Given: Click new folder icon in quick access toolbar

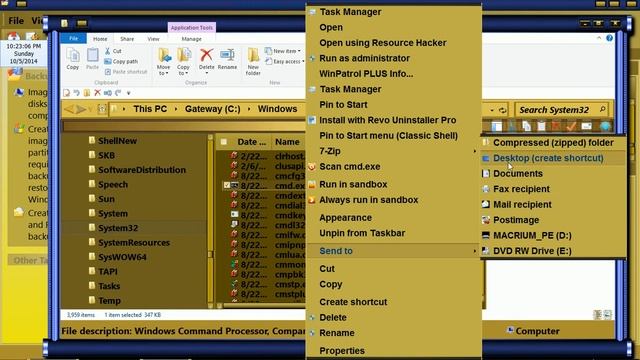Looking at the screenshot, I should click(87, 93).
